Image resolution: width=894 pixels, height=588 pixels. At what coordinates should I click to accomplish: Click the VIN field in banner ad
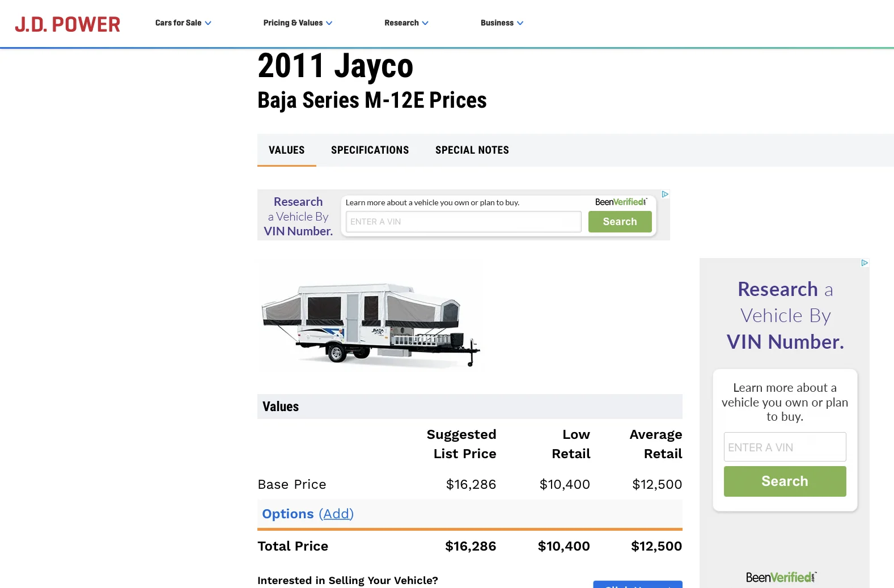coord(463,222)
